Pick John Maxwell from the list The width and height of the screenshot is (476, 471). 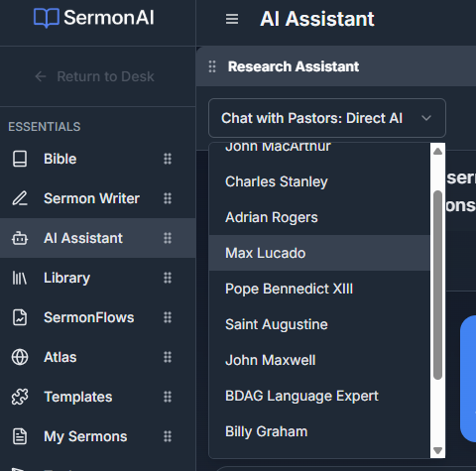(319, 360)
